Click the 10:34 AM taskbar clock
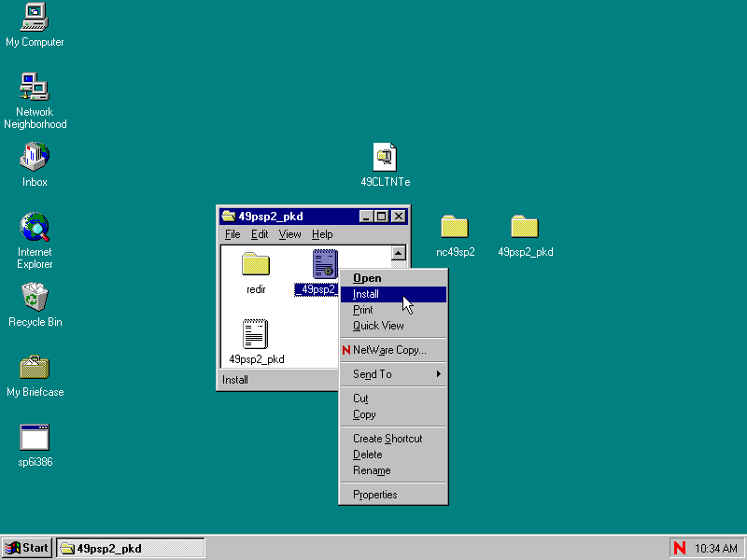Screen dimensions: 747x560 coord(715,549)
